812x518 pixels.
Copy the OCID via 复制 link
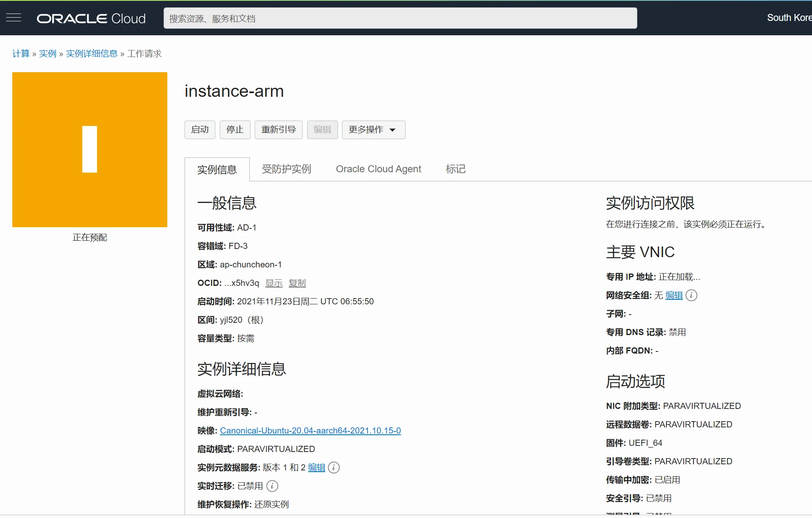(297, 283)
